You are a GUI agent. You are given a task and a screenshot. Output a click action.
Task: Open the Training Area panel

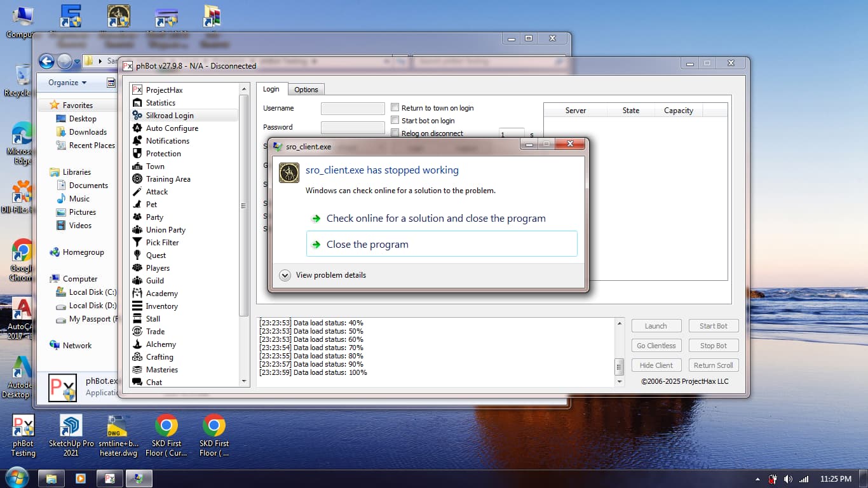[168, 179]
